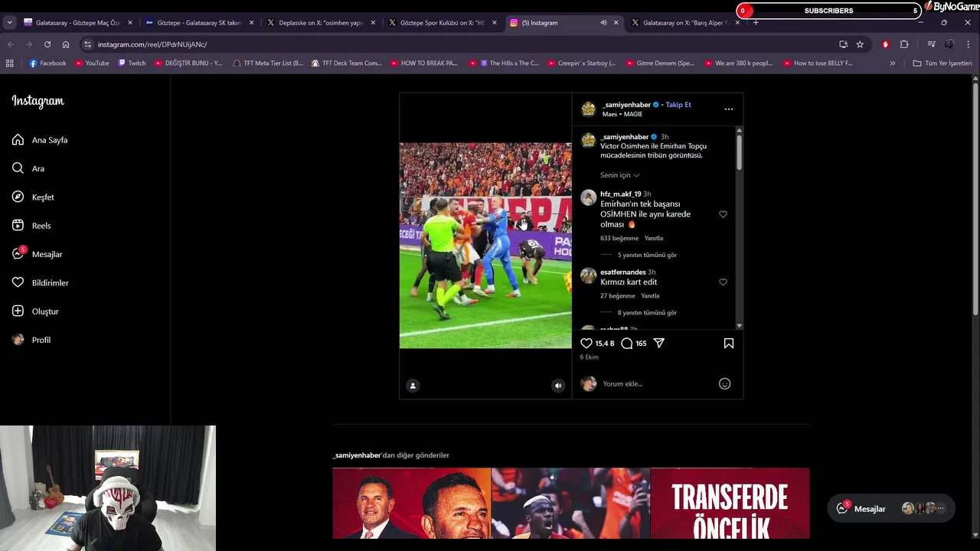Expand 5 yanıtın tümünü gör replies
This screenshot has width=980, height=551.
(x=647, y=255)
